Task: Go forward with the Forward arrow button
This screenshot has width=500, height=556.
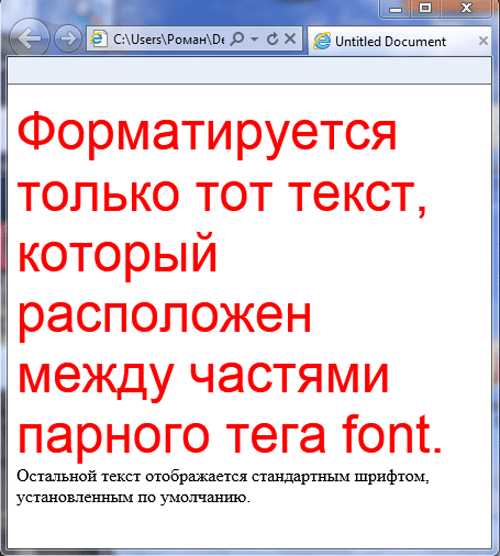Action: click(68, 38)
